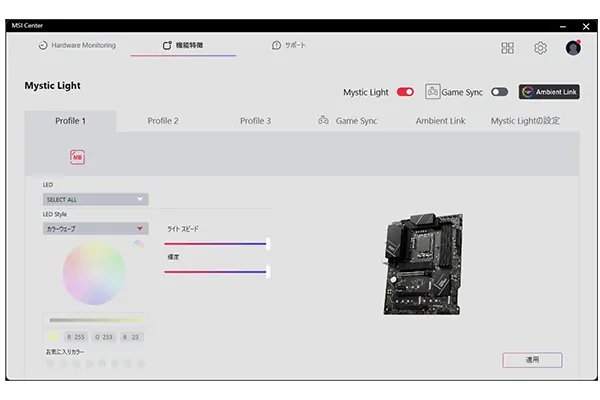Open the Mystic Lightの設定 tab
The height and width of the screenshot is (400, 600).
click(525, 121)
